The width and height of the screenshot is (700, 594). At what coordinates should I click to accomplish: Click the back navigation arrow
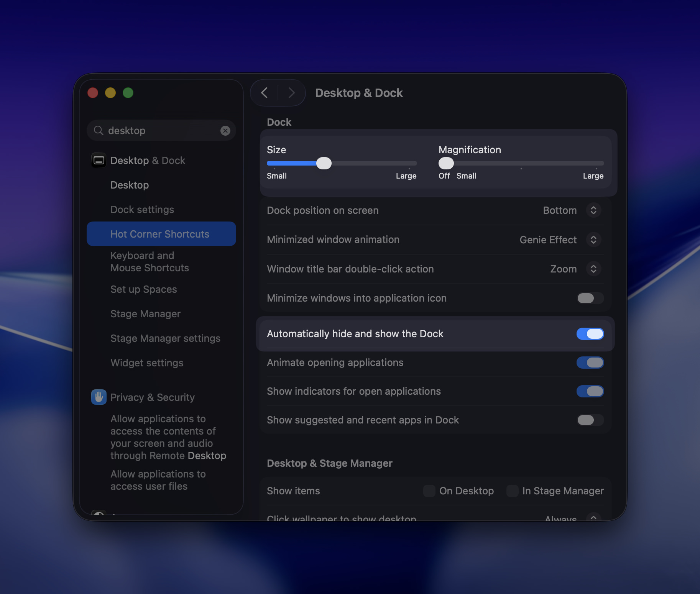264,93
